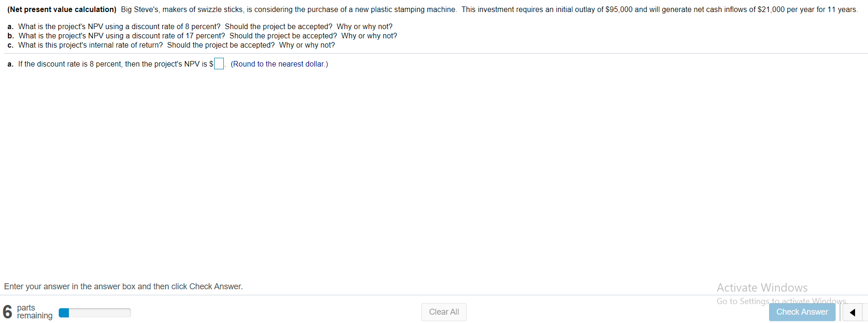Click the Round to nearest dollar instruction
This screenshot has height=323, width=868.
[279, 64]
